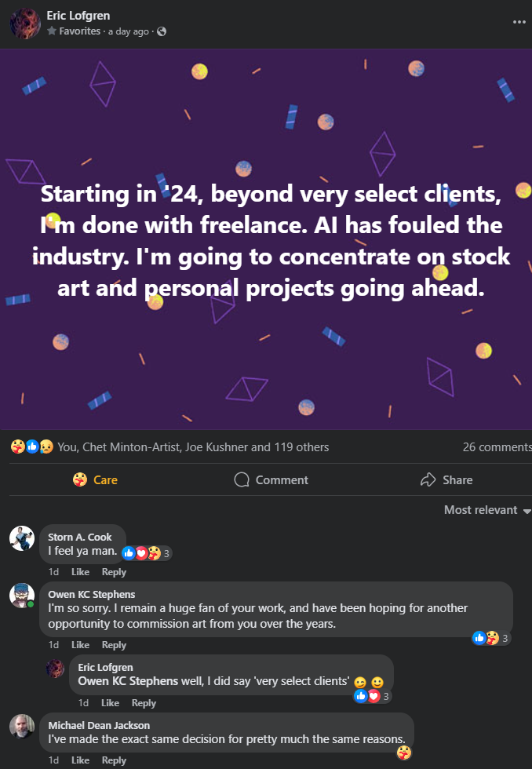Click the Share arrow icon
This screenshot has width=532, height=769.
[x=428, y=479]
